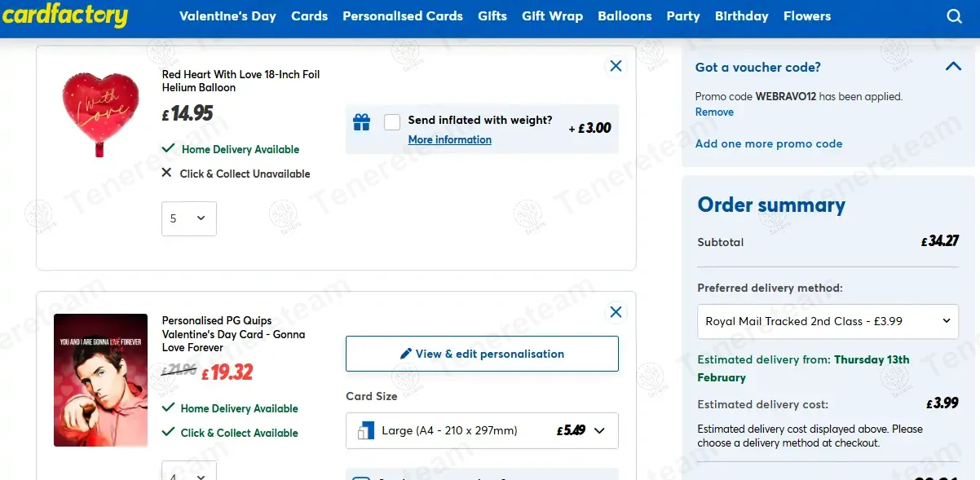This screenshot has width=980, height=480.
Task: Open the balloon quantity dropdown
Action: coord(188,218)
